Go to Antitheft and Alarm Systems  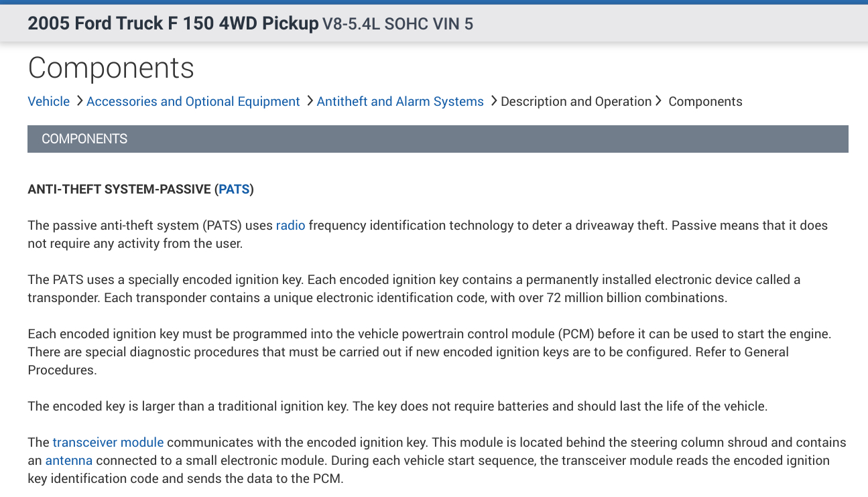[399, 101]
